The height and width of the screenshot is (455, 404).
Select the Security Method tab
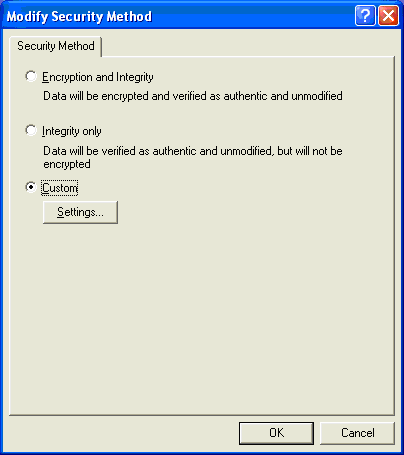[x=56, y=46]
